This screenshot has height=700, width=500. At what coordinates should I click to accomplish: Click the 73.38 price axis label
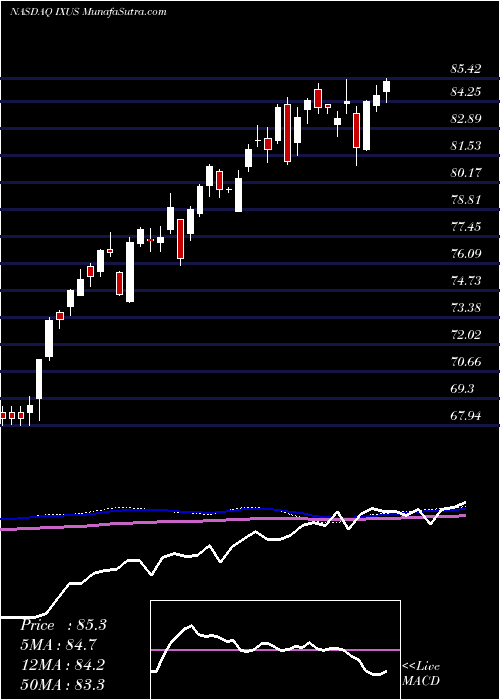466,308
